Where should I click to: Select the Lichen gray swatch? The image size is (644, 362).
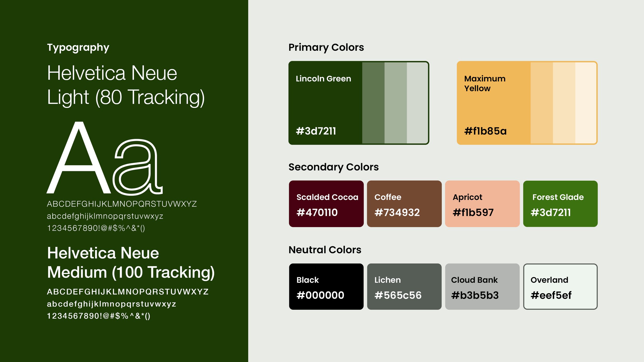(404, 287)
